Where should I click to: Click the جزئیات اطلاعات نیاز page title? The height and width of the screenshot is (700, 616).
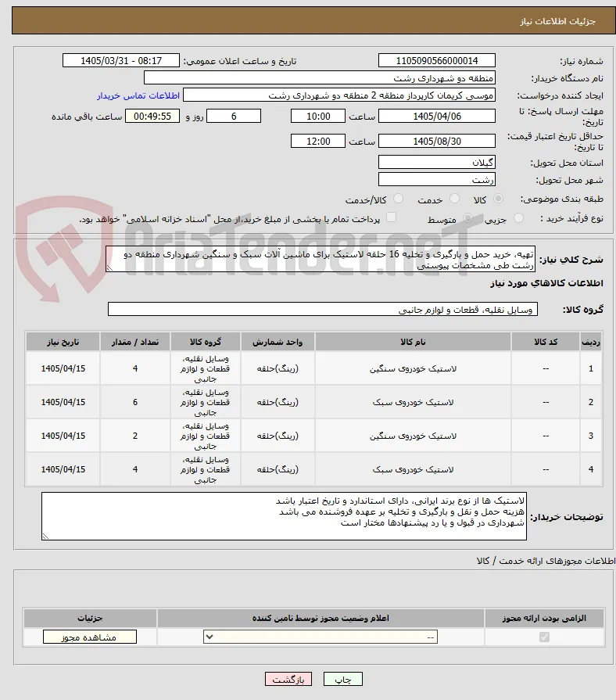557,21
